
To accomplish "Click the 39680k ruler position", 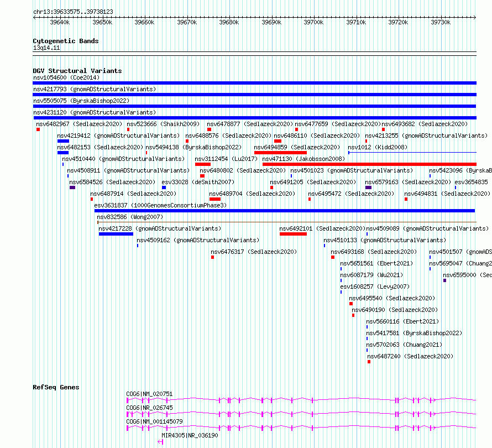I will 229,22.
